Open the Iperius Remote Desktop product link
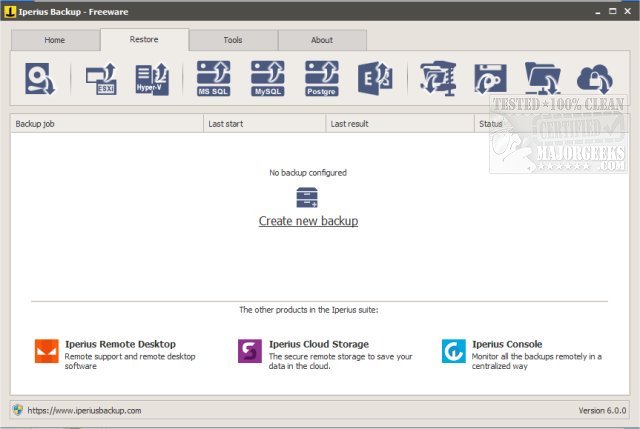640x429 pixels. coord(120,344)
